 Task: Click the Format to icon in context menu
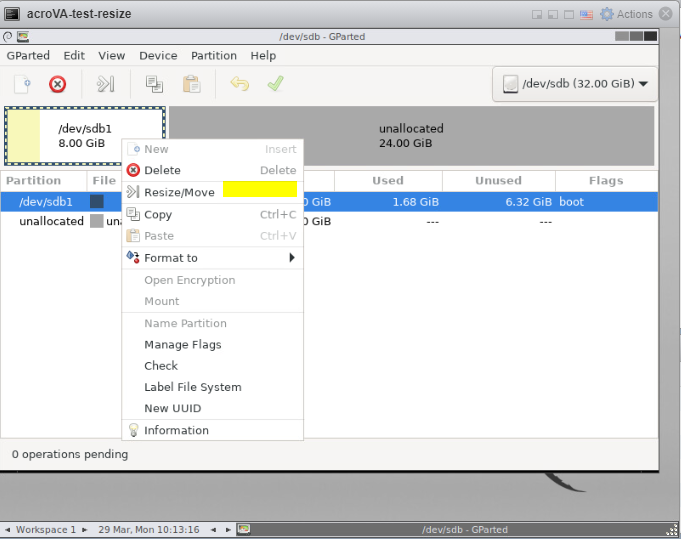click(133, 257)
